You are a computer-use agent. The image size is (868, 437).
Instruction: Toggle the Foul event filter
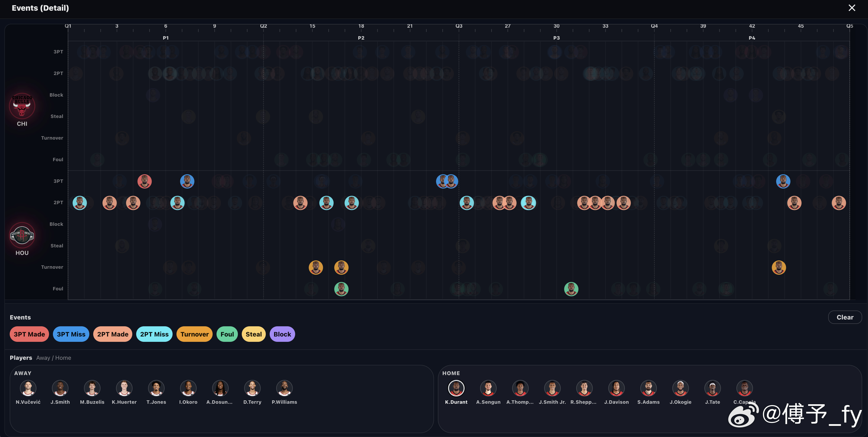227,334
